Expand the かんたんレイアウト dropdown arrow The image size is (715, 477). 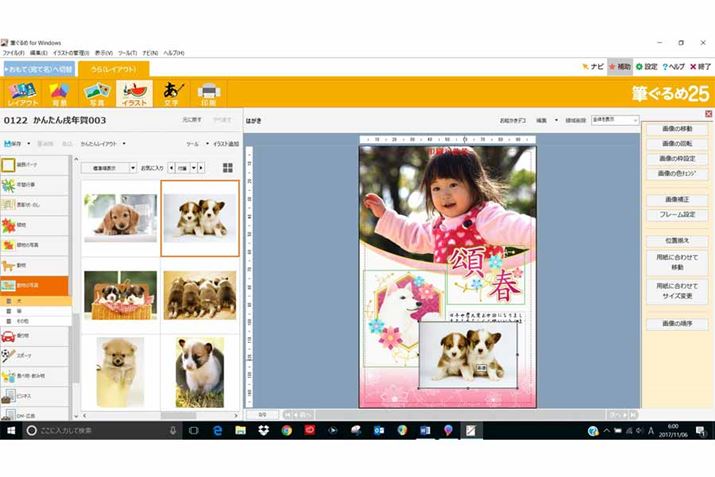tap(123, 144)
